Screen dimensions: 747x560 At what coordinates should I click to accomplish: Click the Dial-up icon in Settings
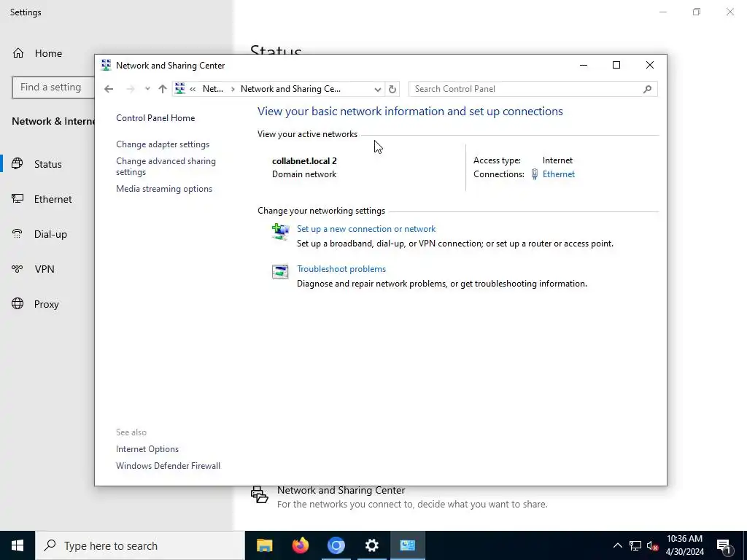pyautogui.click(x=18, y=233)
